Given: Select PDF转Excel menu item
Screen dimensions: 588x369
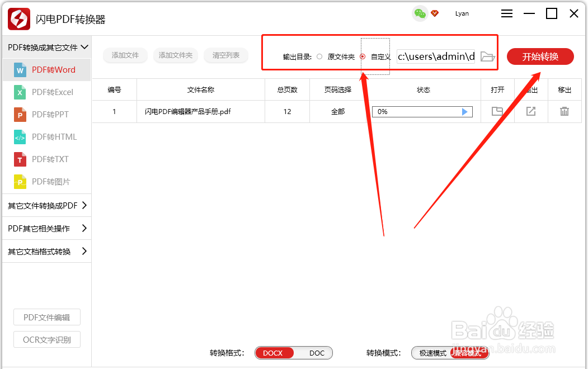Looking at the screenshot, I should 47,92.
